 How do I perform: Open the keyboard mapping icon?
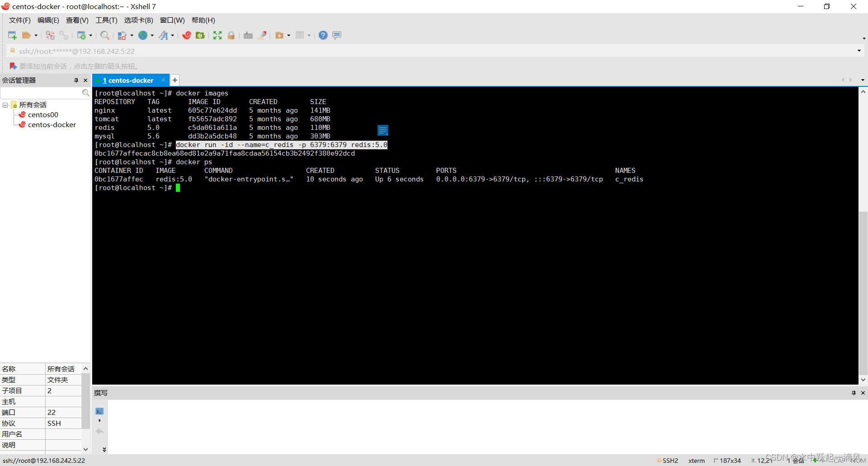tap(248, 35)
